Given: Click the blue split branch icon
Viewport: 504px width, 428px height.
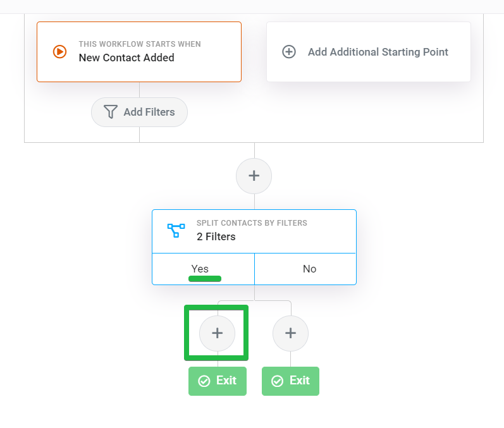Looking at the screenshot, I should (176, 230).
